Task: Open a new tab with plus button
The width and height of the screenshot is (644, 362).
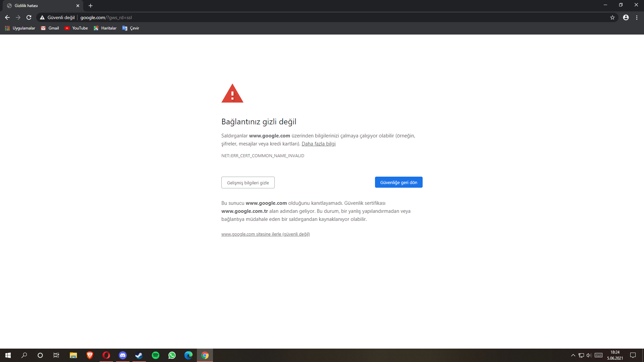Action: click(91, 6)
